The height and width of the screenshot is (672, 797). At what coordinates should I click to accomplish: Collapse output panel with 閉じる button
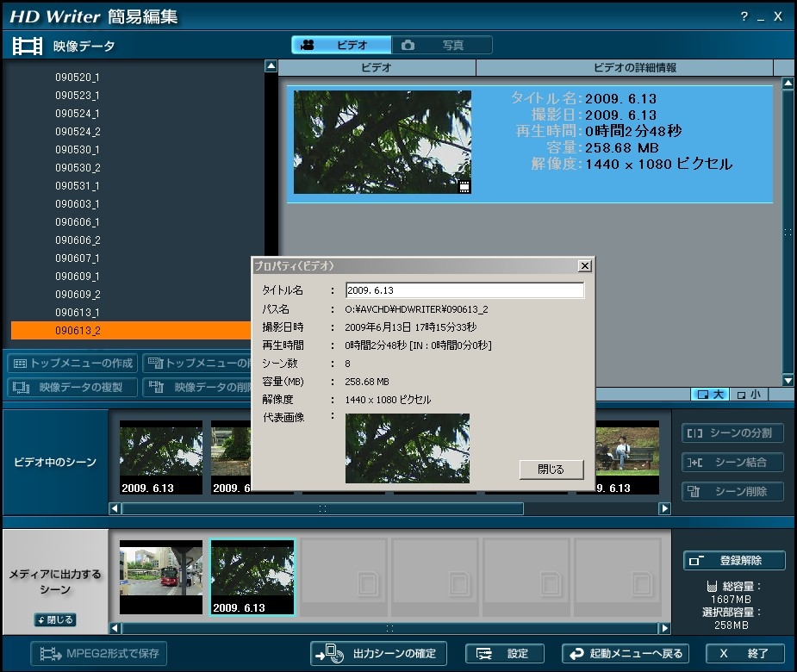(x=55, y=620)
